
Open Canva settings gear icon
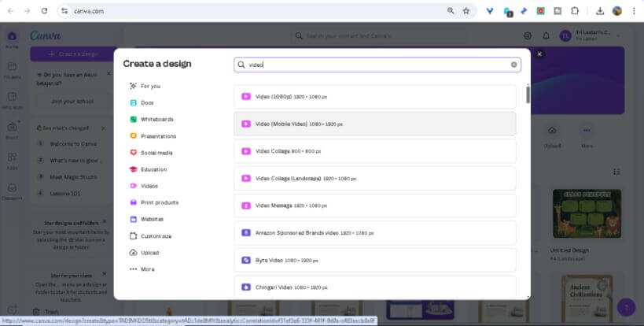point(528,35)
